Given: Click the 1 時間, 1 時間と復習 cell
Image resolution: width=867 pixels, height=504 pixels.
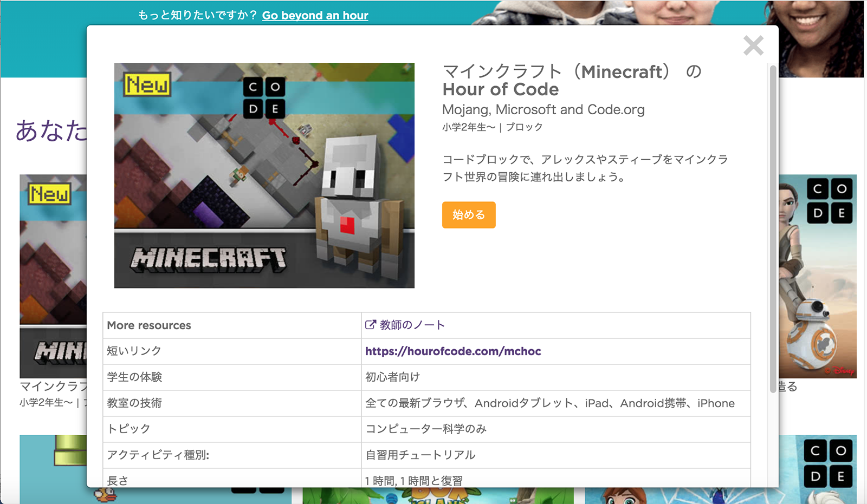Looking at the screenshot, I should tap(556, 478).
